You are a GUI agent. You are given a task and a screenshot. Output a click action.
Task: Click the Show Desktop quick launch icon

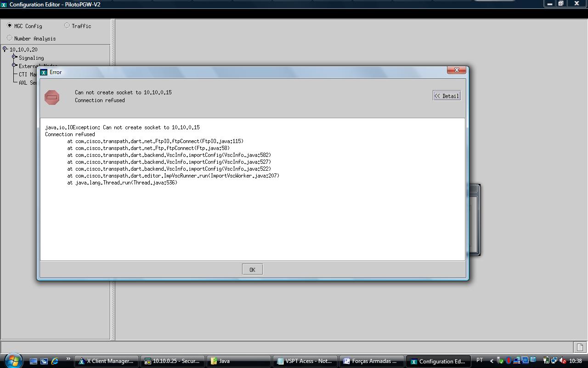pyautogui.click(x=34, y=361)
